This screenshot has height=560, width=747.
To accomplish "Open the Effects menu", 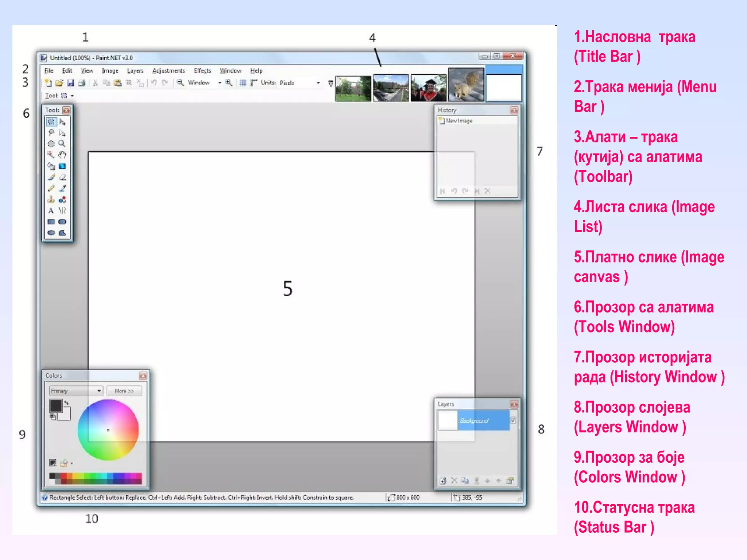I will pyautogui.click(x=202, y=71).
